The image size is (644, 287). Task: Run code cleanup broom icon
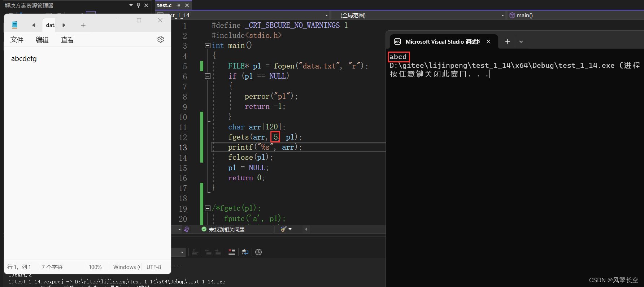click(283, 229)
